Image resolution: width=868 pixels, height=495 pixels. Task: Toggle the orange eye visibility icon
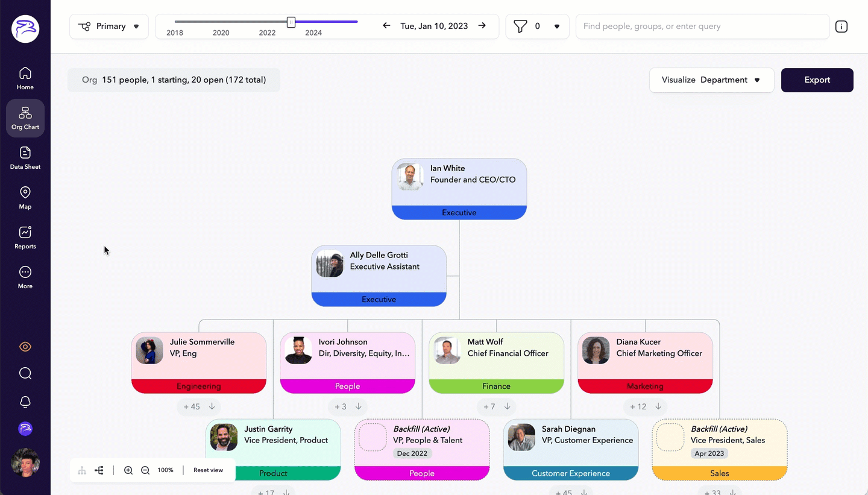pos(25,347)
